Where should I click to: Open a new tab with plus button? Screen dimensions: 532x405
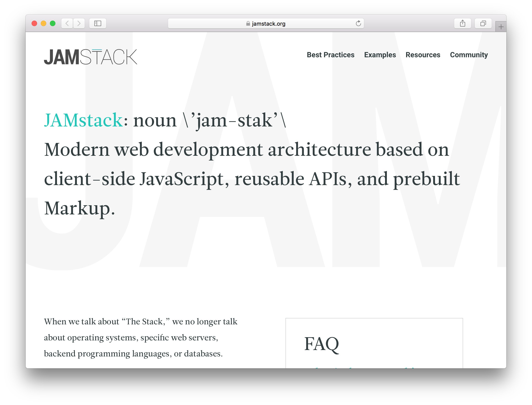501,27
